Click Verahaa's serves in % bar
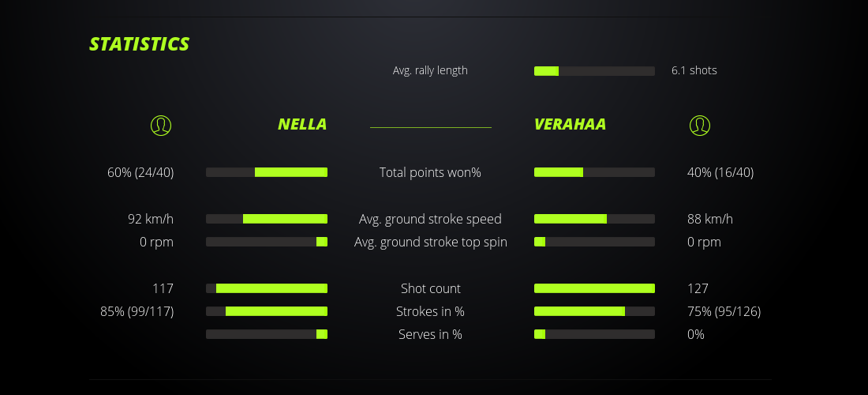The image size is (868, 395). pos(594,334)
